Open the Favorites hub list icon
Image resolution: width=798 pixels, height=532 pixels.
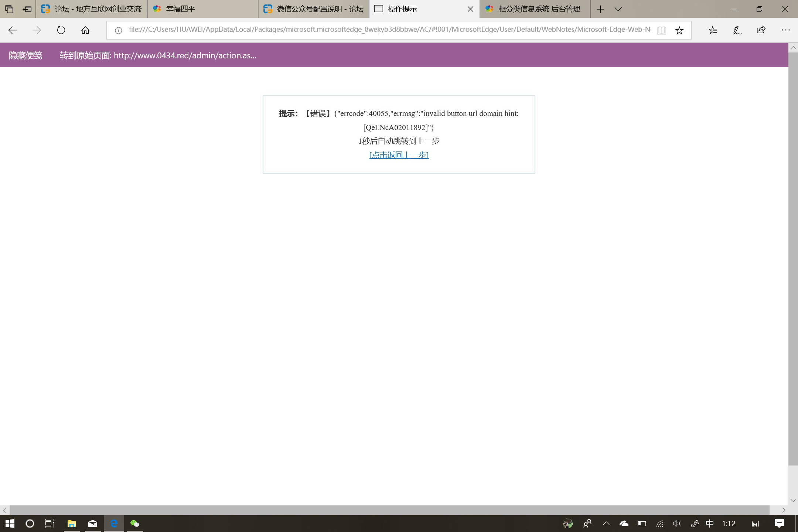point(713,30)
